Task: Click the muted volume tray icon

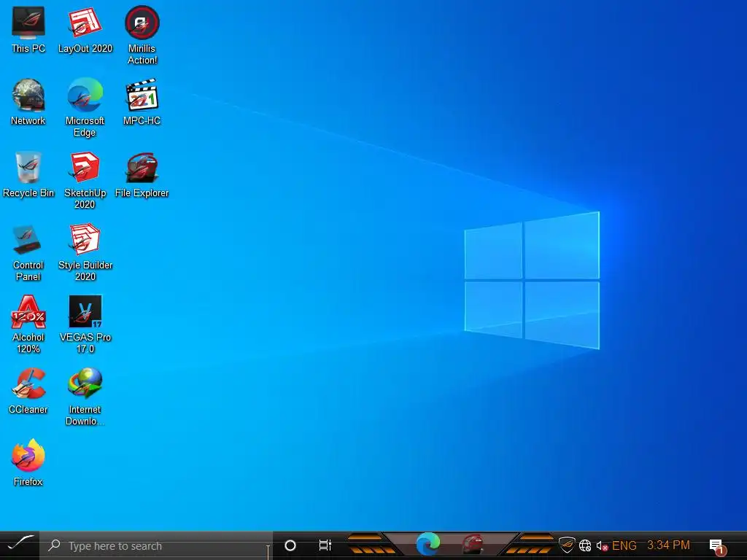Action: [x=602, y=545]
